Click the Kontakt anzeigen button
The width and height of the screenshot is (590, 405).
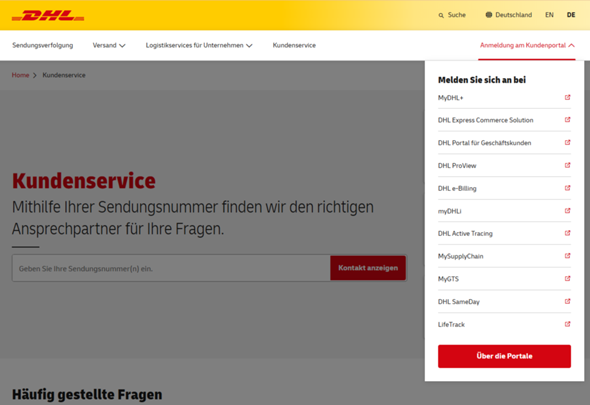[x=368, y=268]
